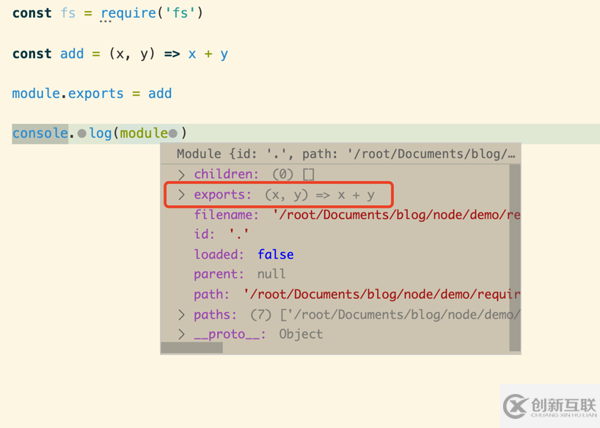
Task: Expand the exports property arrow
Action: pos(181,194)
